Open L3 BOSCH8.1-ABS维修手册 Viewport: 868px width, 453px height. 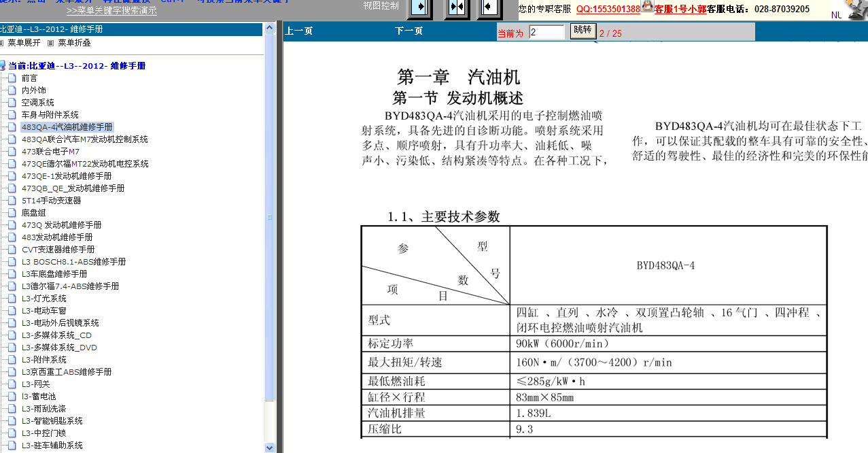[x=74, y=262]
